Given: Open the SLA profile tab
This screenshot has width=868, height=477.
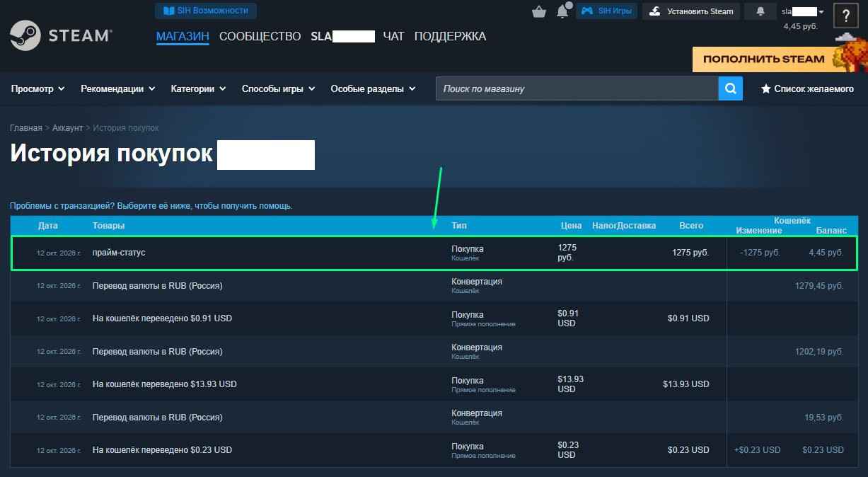Looking at the screenshot, I should tap(342, 36).
